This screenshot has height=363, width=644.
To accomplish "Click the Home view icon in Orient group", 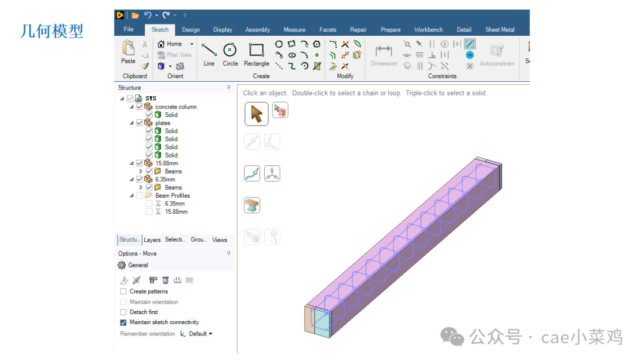I will tap(160, 43).
